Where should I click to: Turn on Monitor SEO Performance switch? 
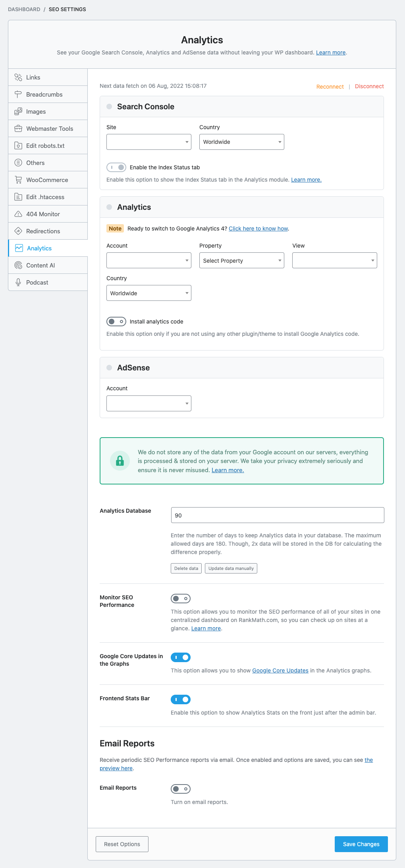(x=181, y=599)
